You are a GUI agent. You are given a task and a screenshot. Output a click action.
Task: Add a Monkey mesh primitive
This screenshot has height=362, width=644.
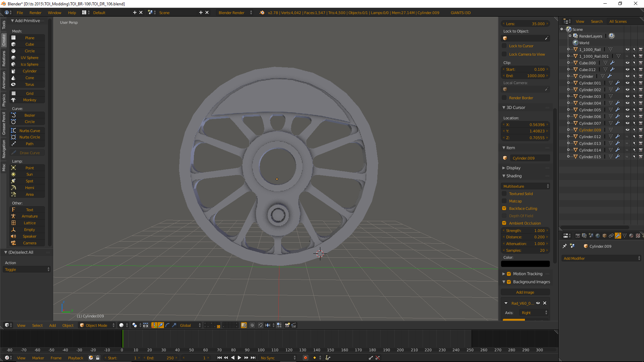pos(30,100)
